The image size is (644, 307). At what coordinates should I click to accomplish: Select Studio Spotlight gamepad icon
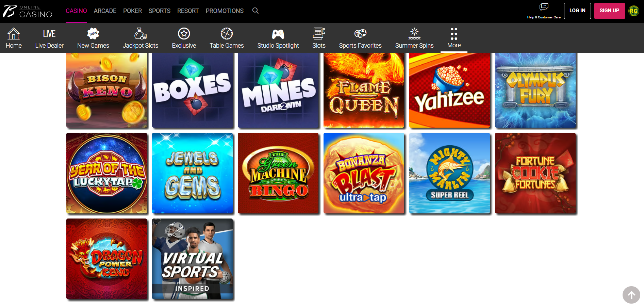[x=278, y=34]
